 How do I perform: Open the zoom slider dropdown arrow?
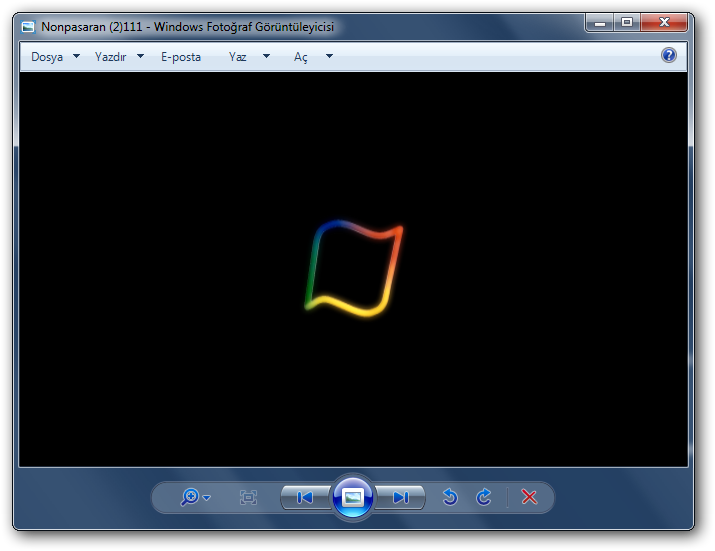(207, 497)
